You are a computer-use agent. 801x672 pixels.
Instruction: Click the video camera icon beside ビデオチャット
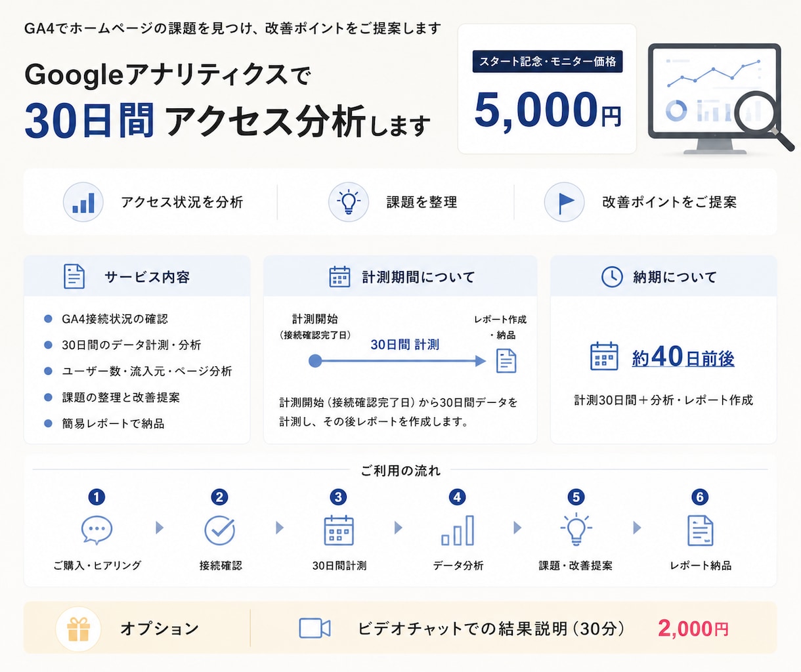(x=314, y=629)
